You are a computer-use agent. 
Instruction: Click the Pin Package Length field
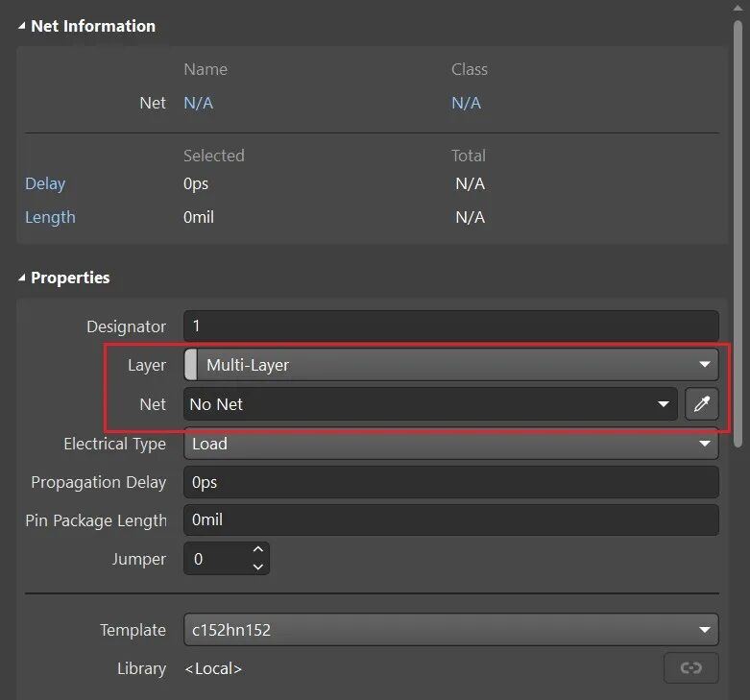pyautogui.click(x=449, y=520)
